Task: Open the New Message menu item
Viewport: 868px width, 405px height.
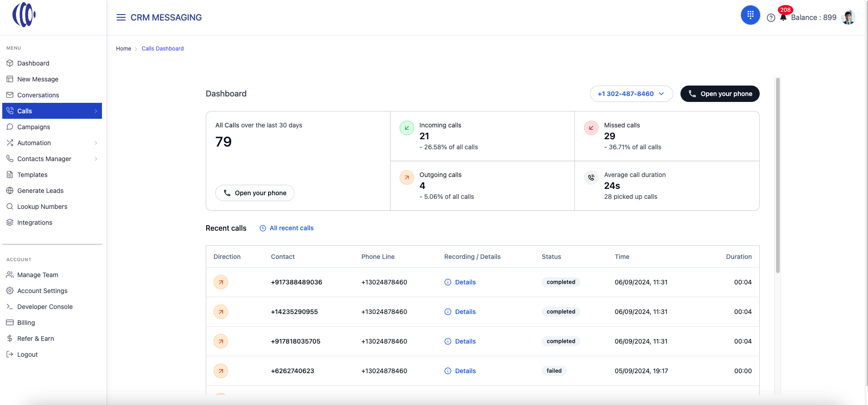Action: point(52,79)
